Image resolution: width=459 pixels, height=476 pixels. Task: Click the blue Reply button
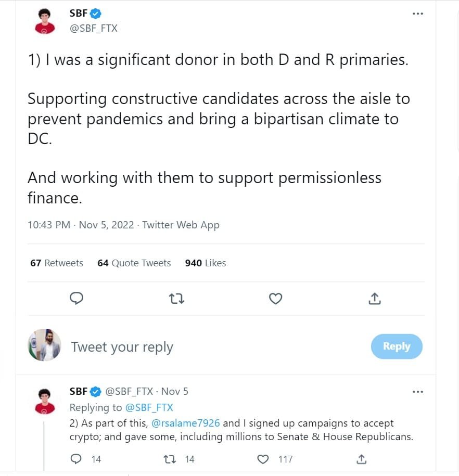pyautogui.click(x=397, y=346)
